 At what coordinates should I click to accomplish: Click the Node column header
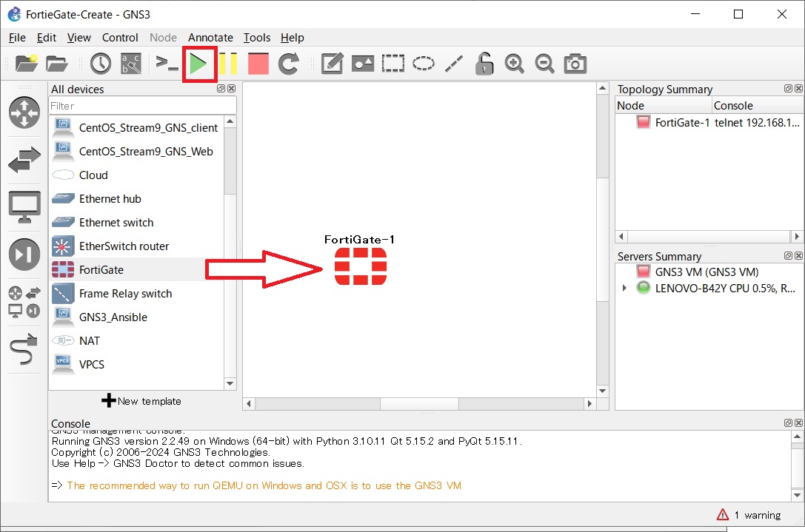coord(664,106)
